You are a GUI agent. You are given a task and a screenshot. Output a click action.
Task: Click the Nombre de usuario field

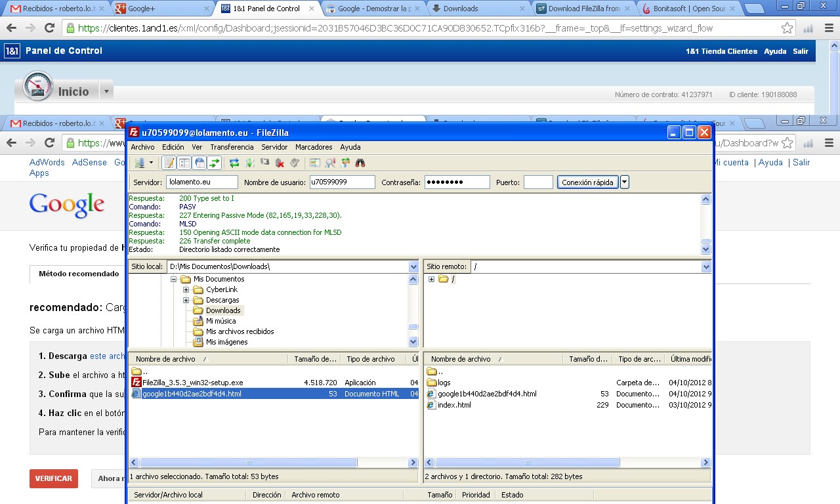(342, 182)
